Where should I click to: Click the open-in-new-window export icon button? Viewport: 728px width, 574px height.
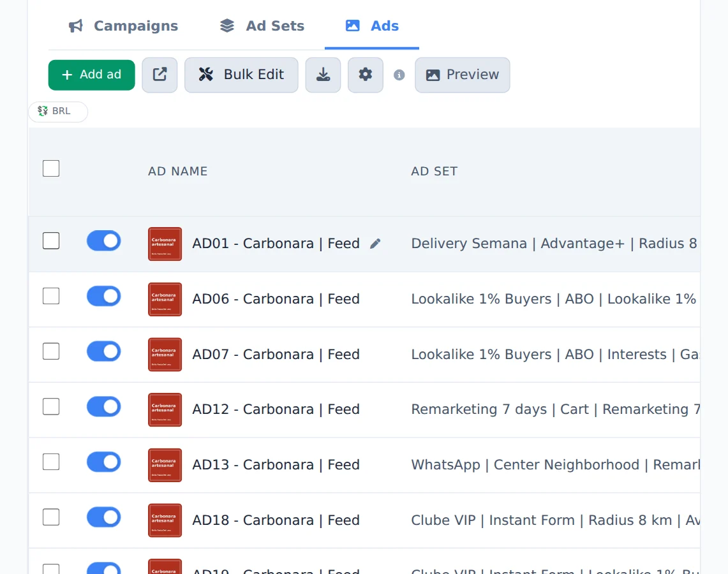pos(160,75)
